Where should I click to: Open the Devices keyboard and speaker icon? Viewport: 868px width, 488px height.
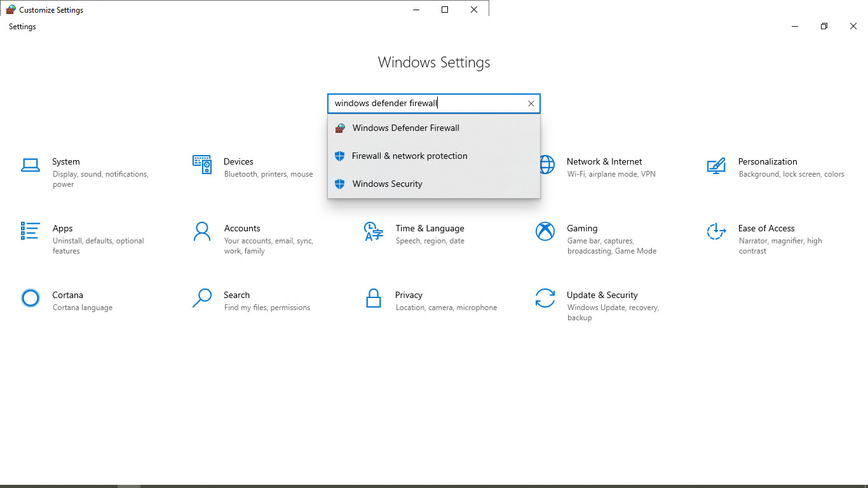tap(202, 164)
